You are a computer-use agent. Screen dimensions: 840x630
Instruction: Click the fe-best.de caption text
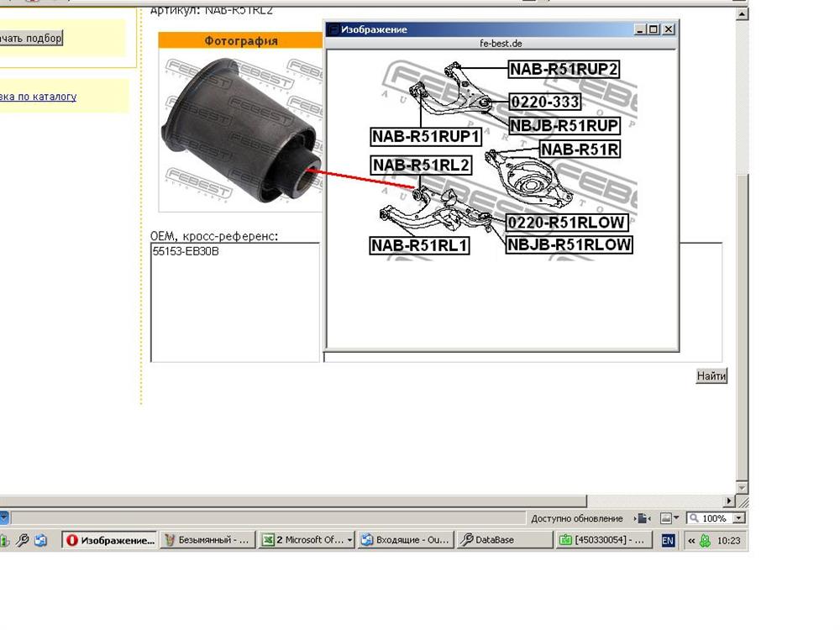[501, 44]
